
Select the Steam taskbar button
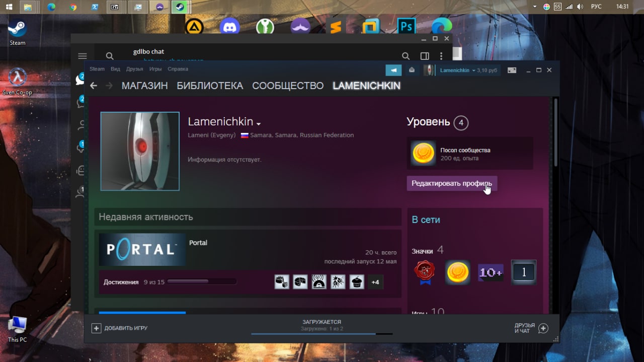click(x=179, y=7)
